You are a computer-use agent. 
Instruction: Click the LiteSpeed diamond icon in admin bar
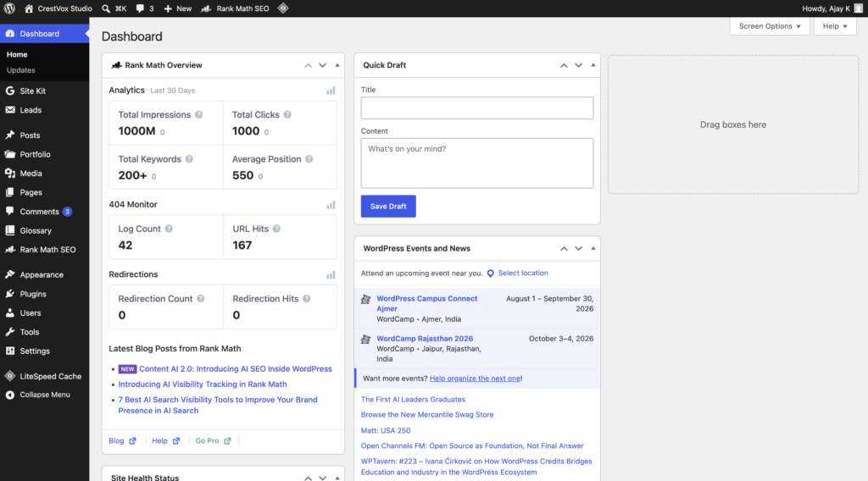click(283, 8)
